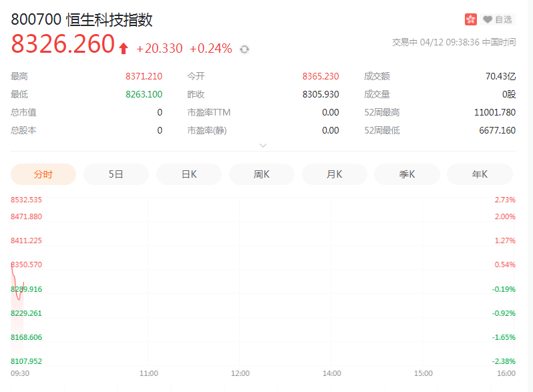Click the heart icon in 自选 button

[x=488, y=19]
